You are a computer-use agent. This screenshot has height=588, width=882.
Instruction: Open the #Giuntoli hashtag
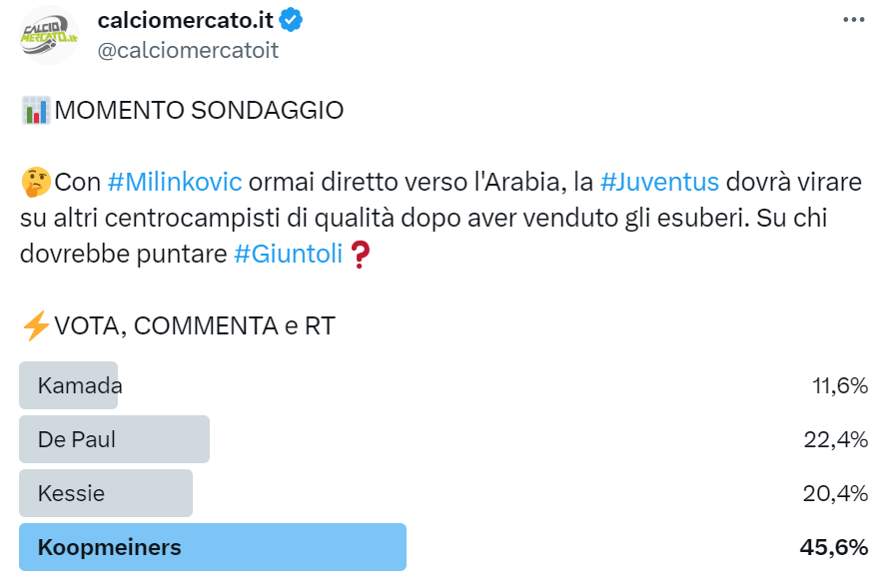[288, 254]
